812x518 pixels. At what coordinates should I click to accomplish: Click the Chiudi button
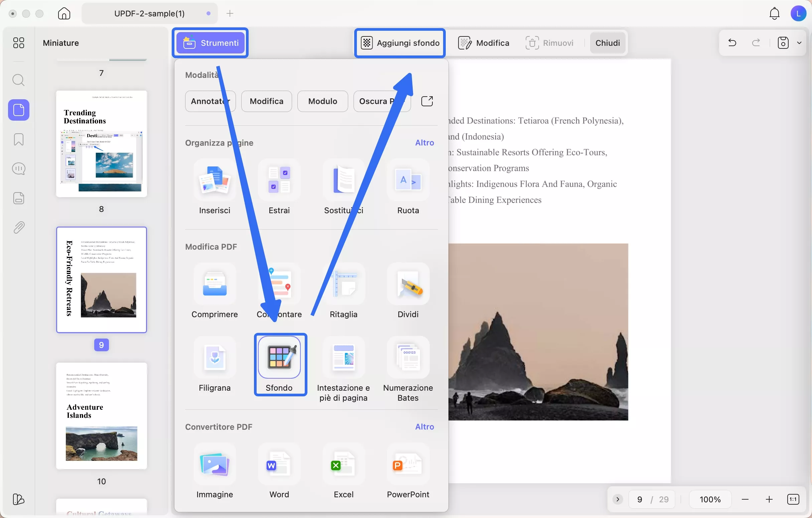coord(607,43)
